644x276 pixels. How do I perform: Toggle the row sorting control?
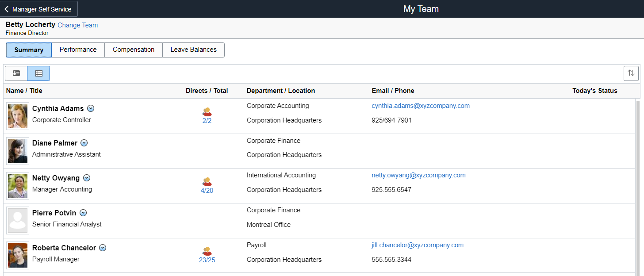[631, 73]
